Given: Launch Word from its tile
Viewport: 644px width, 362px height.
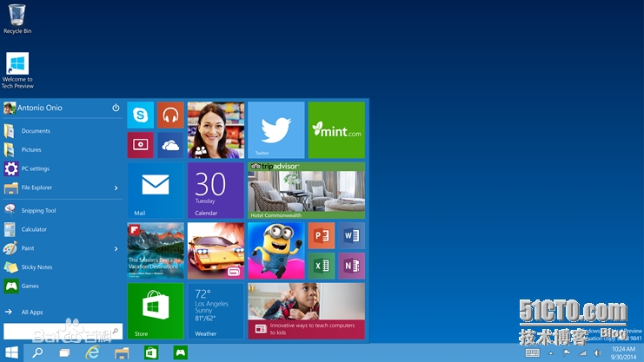Looking at the screenshot, I should point(352,236).
